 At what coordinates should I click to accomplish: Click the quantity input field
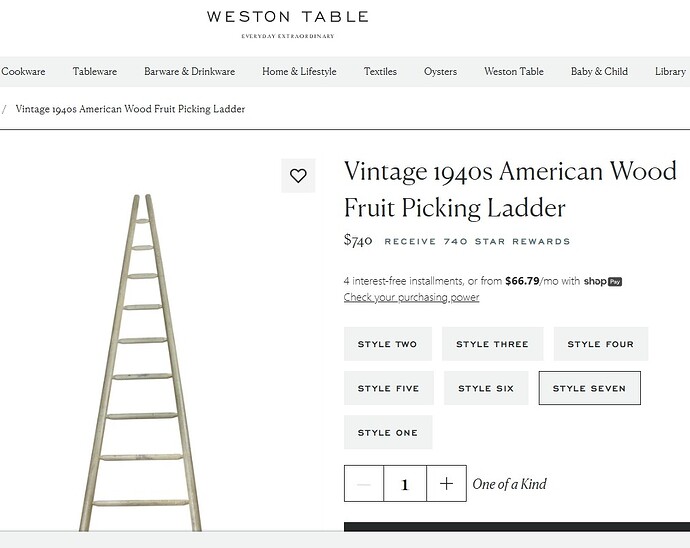[x=405, y=484]
